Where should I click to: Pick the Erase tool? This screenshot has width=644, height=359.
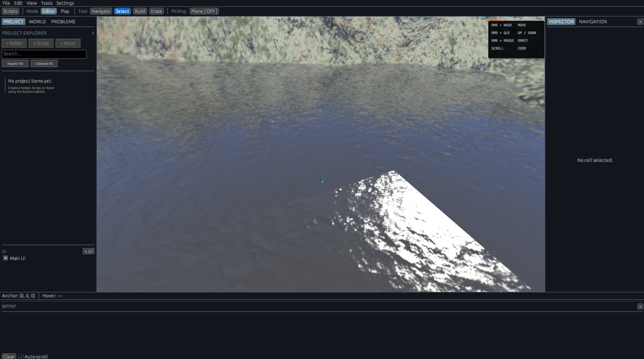tap(156, 11)
